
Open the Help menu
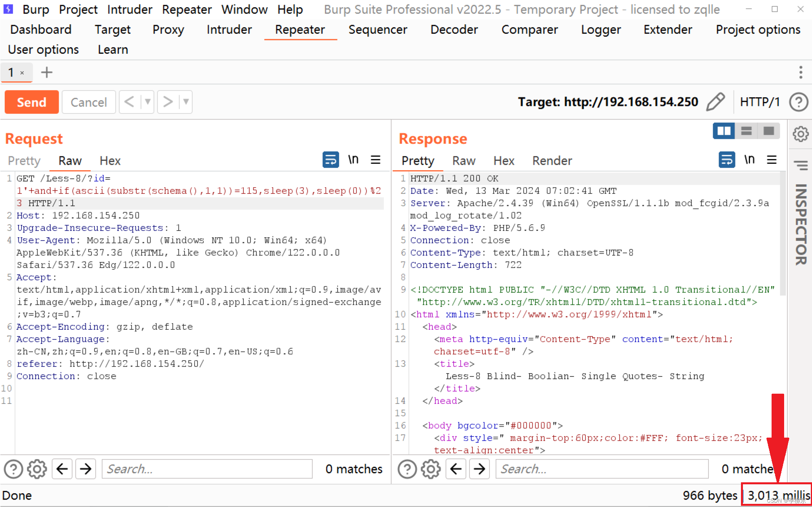click(x=290, y=9)
